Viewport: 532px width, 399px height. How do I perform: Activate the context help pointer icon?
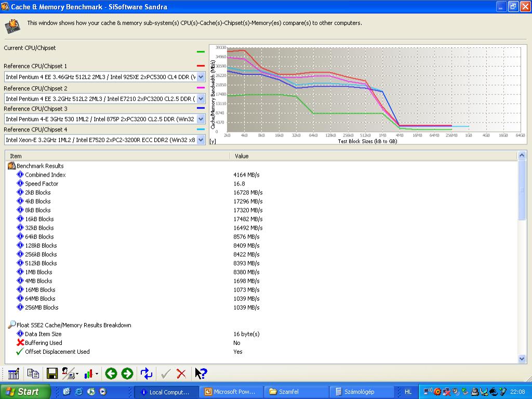(x=201, y=374)
